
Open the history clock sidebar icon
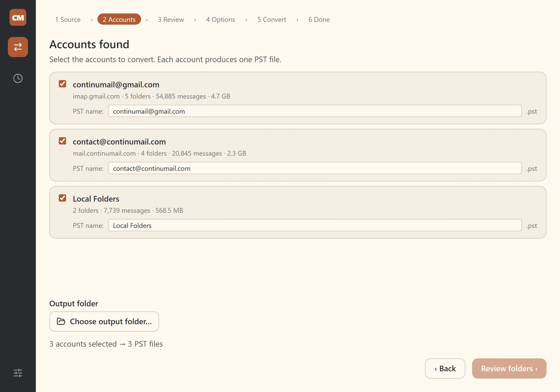(18, 78)
